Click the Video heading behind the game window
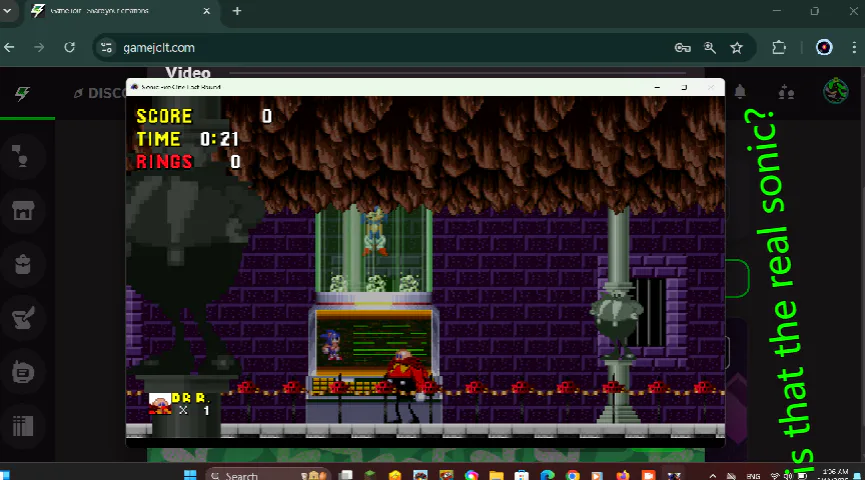Screen dimensions: 865x480 (x=188, y=72)
